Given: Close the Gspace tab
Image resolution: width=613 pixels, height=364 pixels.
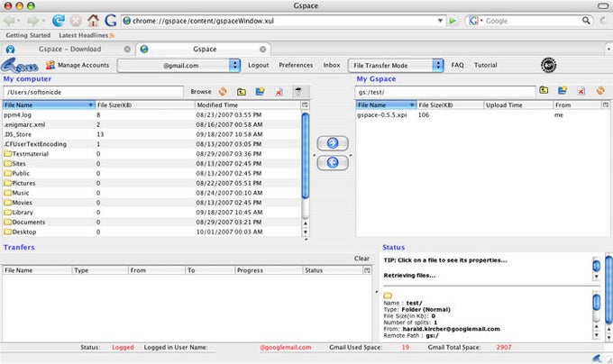Looking at the screenshot, I should 262,50.
